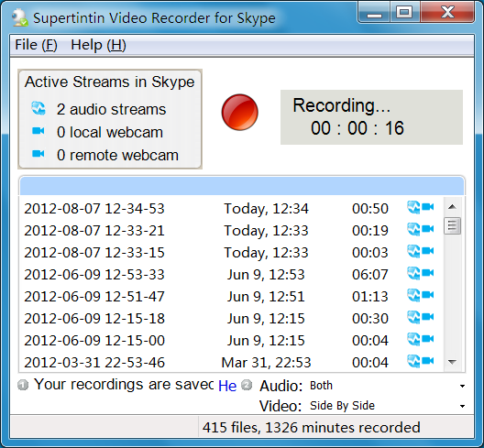Select recording 2012-06-09 12-51-47

point(231,297)
